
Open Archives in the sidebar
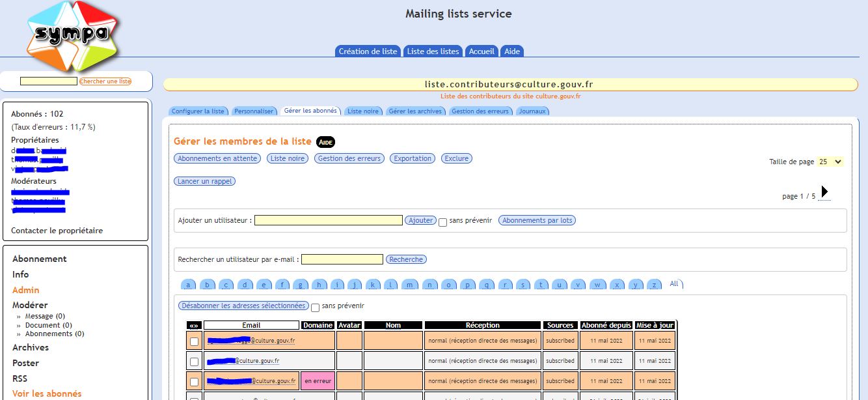coord(31,347)
